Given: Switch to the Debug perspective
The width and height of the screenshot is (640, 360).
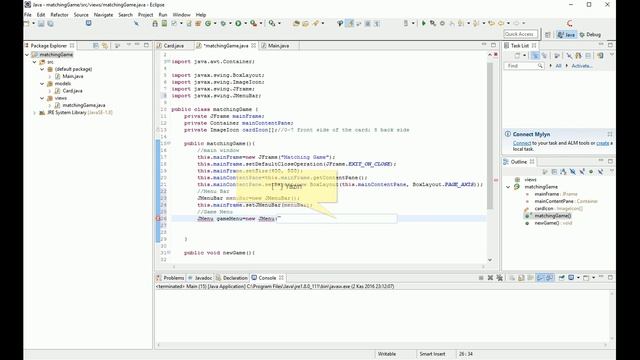Looking at the screenshot, I should (591, 35).
